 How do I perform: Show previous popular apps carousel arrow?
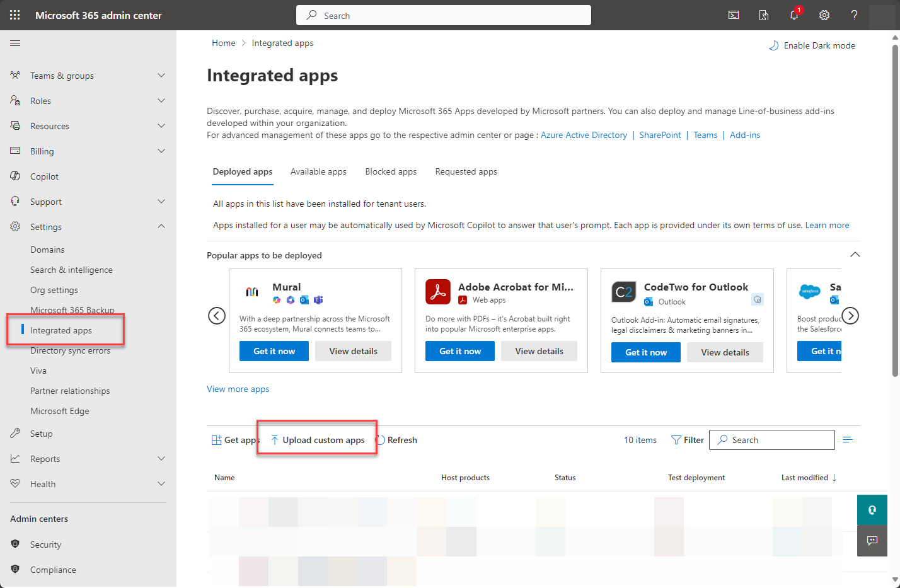tap(217, 315)
